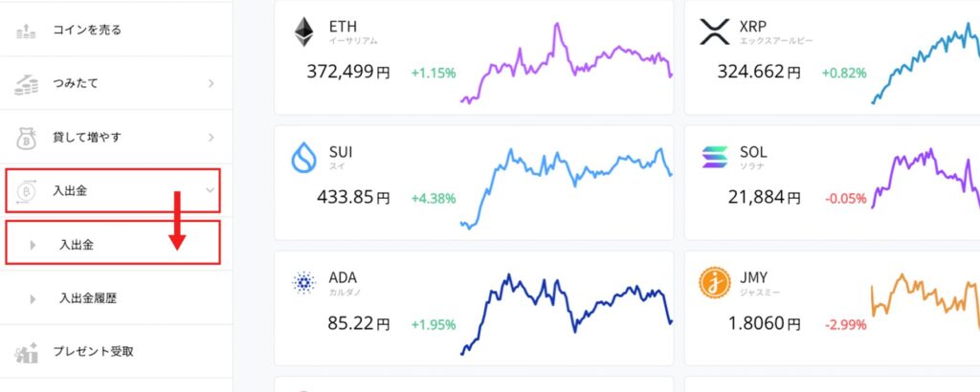Collapse the 入出金 menu chevron

click(x=211, y=191)
